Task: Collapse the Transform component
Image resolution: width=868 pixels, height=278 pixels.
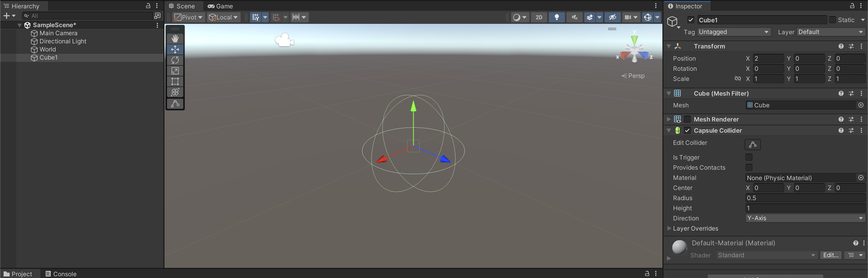Action: click(669, 46)
